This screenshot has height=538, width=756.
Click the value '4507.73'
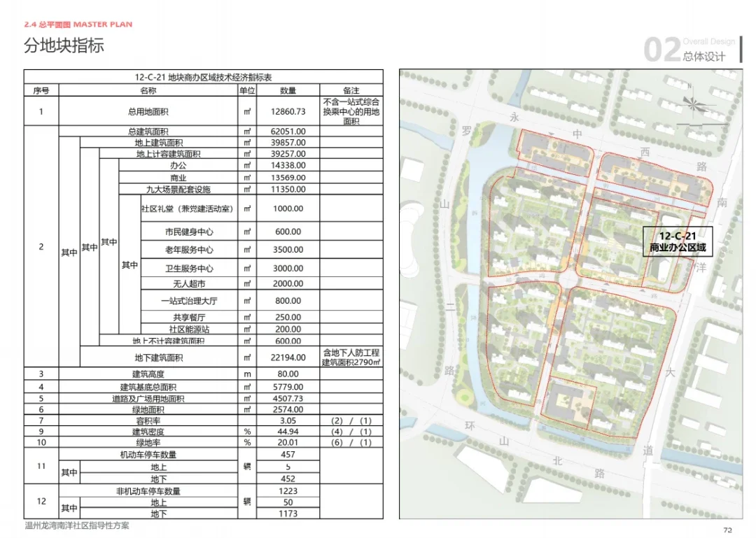tap(288, 399)
